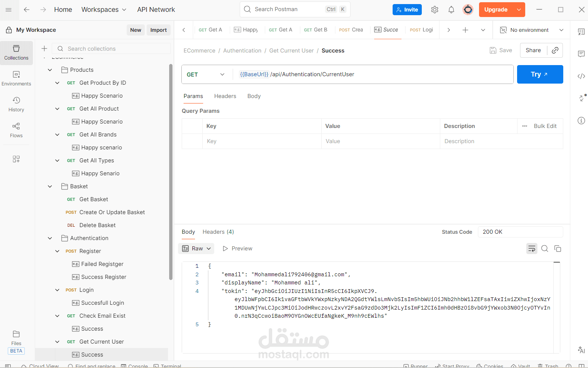
Task: Open the user avatar menu
Action: coord(468,10)
